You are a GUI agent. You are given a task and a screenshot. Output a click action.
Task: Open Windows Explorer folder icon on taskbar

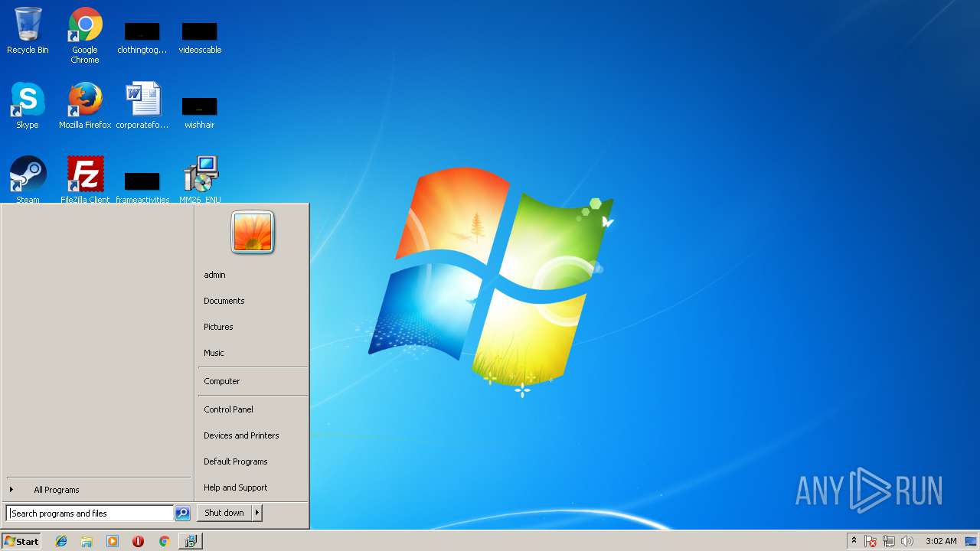87,541
